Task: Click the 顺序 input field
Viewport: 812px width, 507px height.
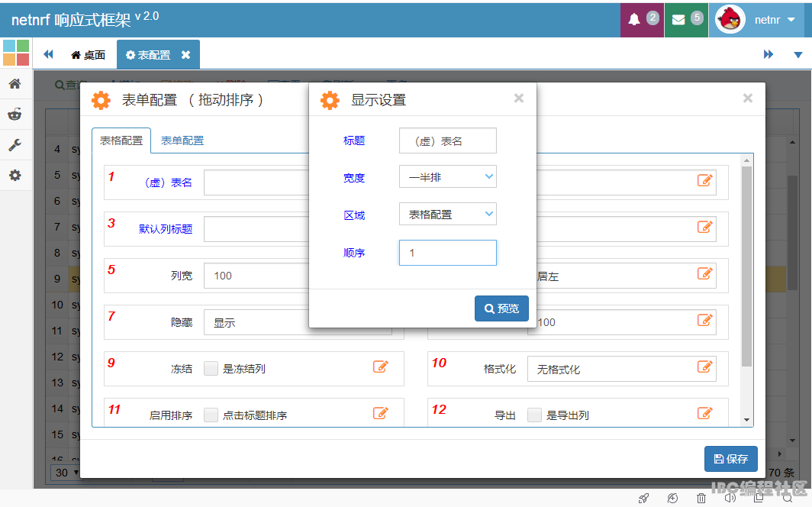Action: (448, 253)
